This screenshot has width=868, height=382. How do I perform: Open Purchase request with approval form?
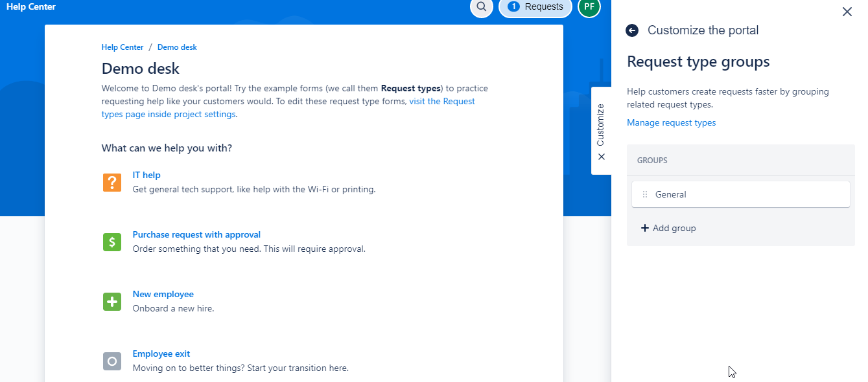[x=196, y=234]
